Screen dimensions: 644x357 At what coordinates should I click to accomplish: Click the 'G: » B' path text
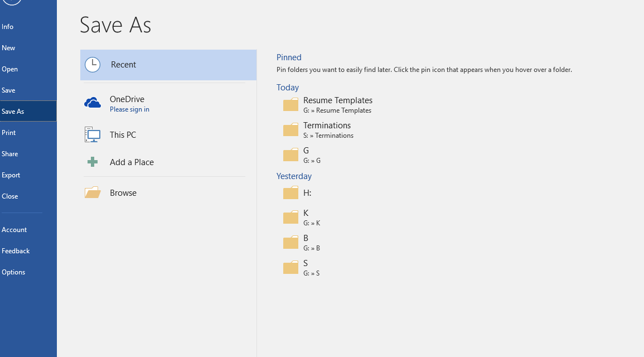[x=312, y=248]
